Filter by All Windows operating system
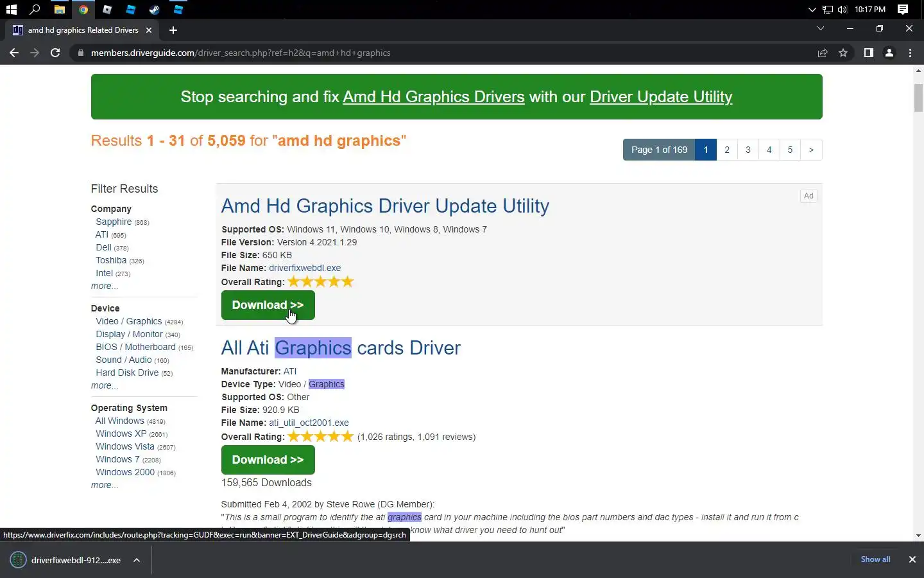This screenshot has width=924, height=578. click(x=119, y=421)
